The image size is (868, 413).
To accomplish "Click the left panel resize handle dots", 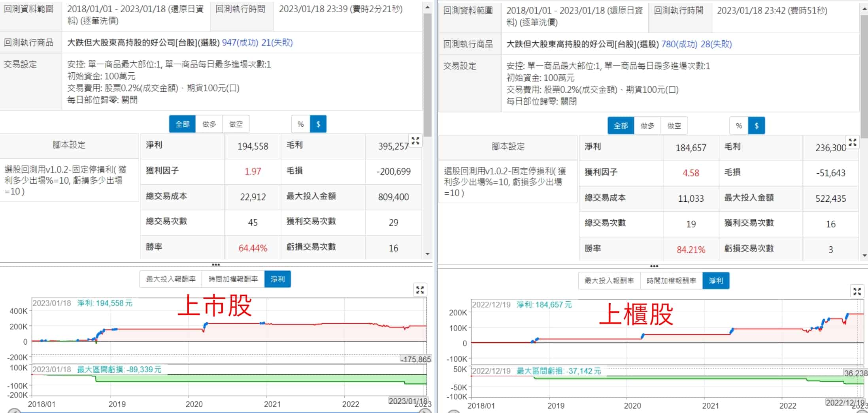I will (215, 265).
